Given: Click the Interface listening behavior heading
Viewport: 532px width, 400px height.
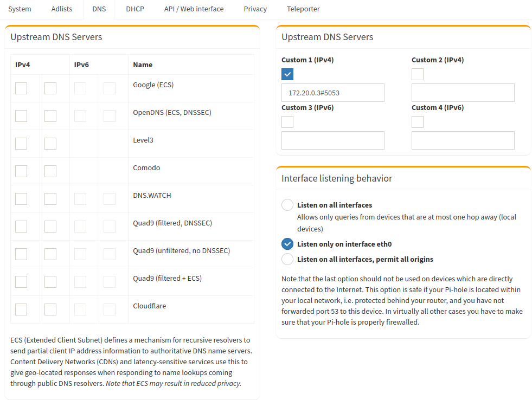Looking at the screenshot, I should [337, 178].
